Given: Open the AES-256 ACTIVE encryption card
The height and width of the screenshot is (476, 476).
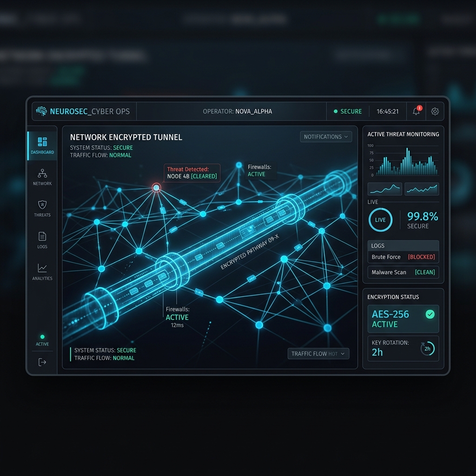Looking at the screenshot, I should pos(403,319).
